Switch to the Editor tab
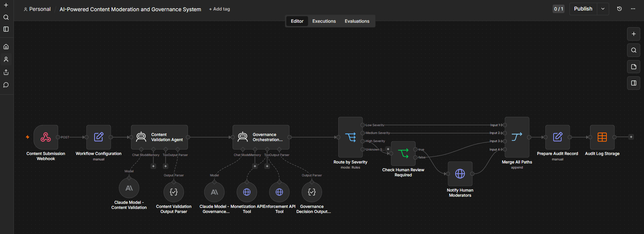 (x=297, y=21)
